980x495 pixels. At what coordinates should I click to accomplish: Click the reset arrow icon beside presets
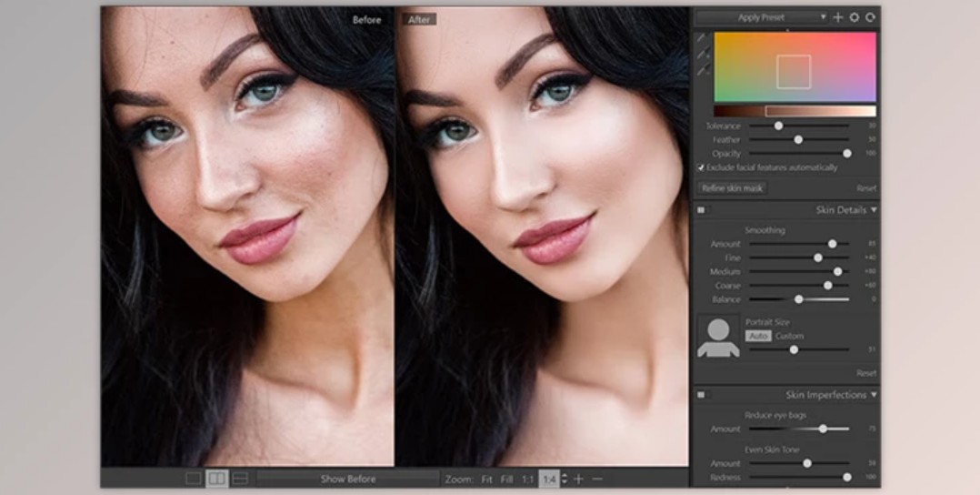pyautogui.click(x=870, y=17)
